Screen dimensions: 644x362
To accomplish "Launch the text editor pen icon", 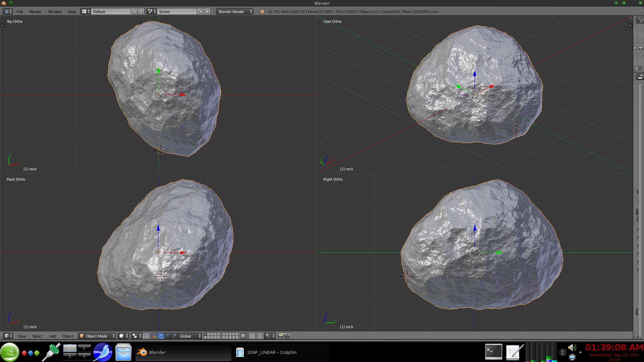I will (514, 352).
